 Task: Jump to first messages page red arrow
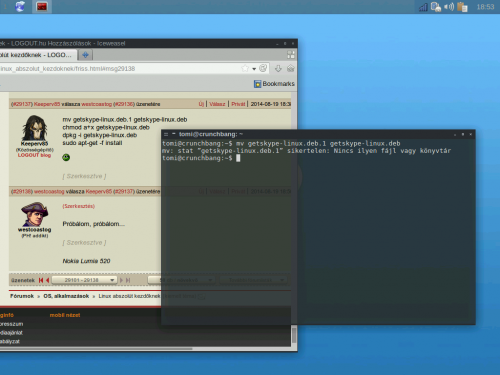click(41, 280)
